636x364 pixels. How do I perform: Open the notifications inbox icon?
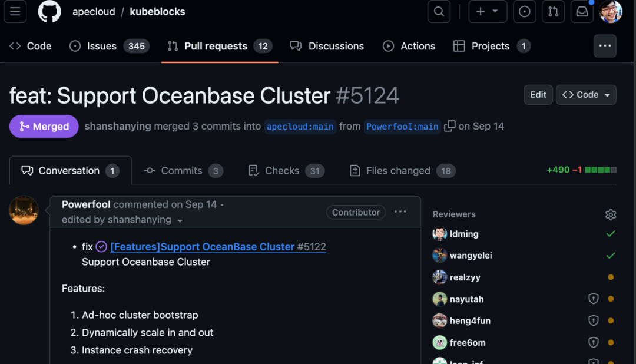pyautogui.click(x=582, y=11)
